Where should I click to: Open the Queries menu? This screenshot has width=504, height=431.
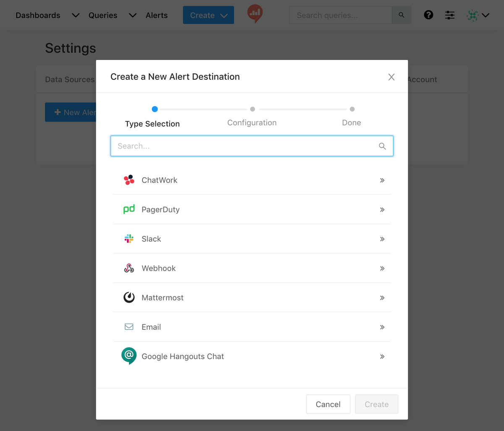pos(103,15)
